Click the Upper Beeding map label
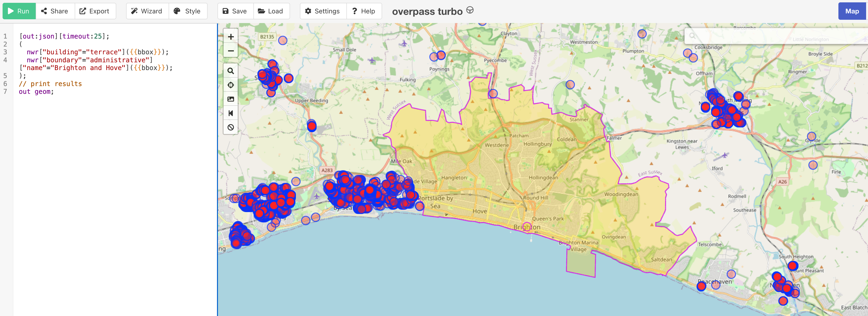Screen dimensions: 868x316 pyautogui.click(x=311, y=100)
